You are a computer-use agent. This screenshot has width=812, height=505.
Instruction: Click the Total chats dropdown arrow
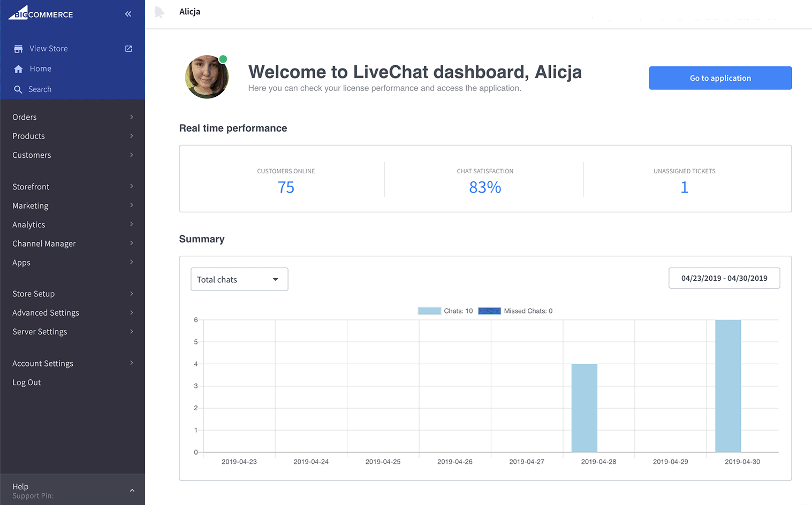tap(276, 280)
